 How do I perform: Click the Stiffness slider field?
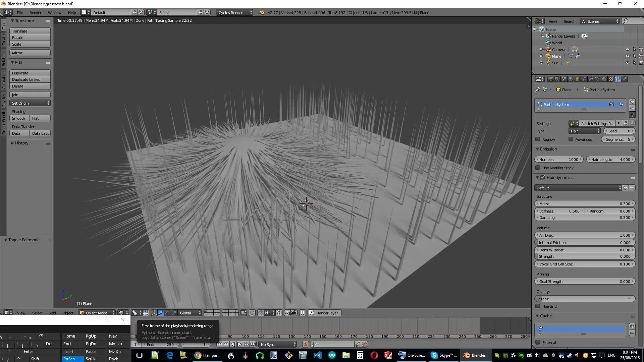coord(559,211)
